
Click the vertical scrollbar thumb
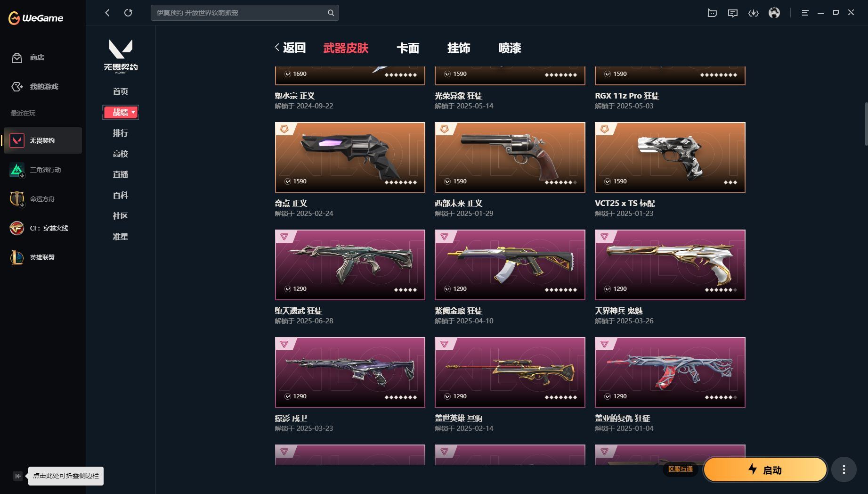pyautogui.click(x=866, y=124)
